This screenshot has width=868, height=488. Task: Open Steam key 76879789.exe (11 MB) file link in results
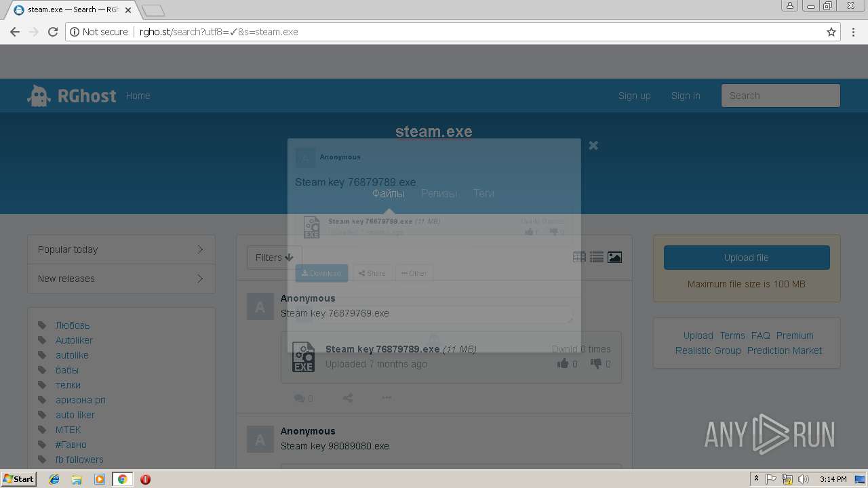coord(401,349)
